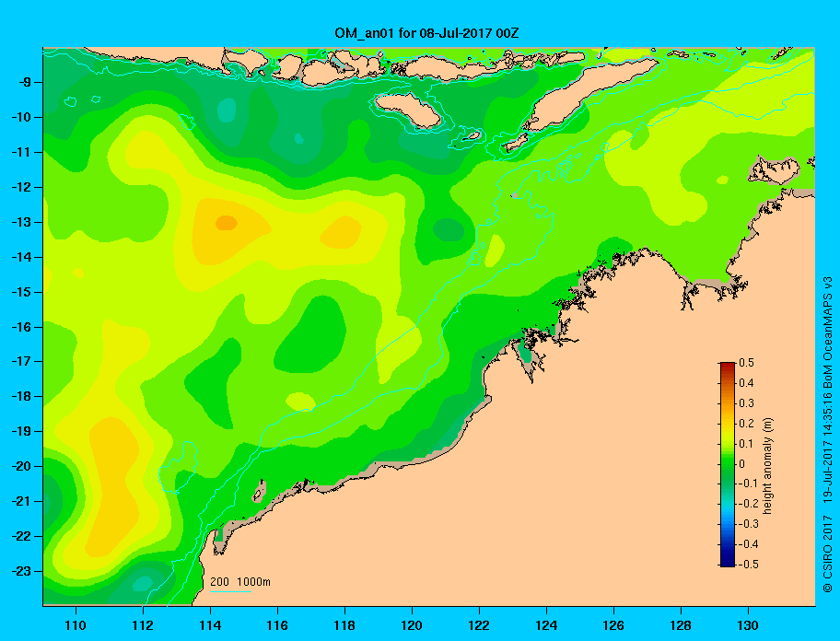Viewport: 840px width, 641px height.
Task: Click the '0.1' colorbar value
Action: point(746,443)
